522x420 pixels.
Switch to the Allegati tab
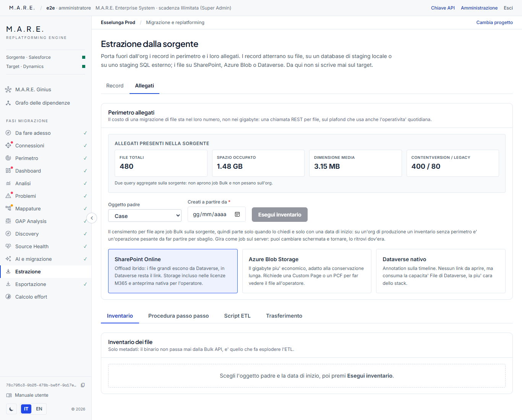pos(144,86)
